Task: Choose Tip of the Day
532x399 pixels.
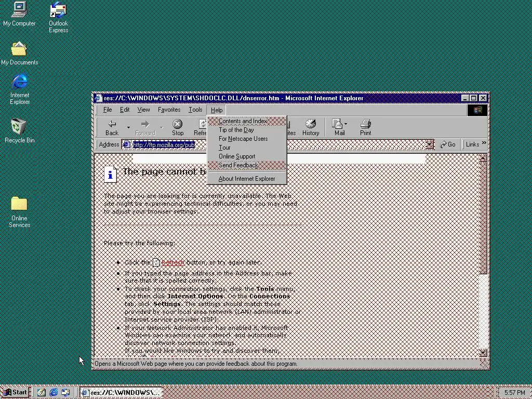Action: tap(247, 130)
